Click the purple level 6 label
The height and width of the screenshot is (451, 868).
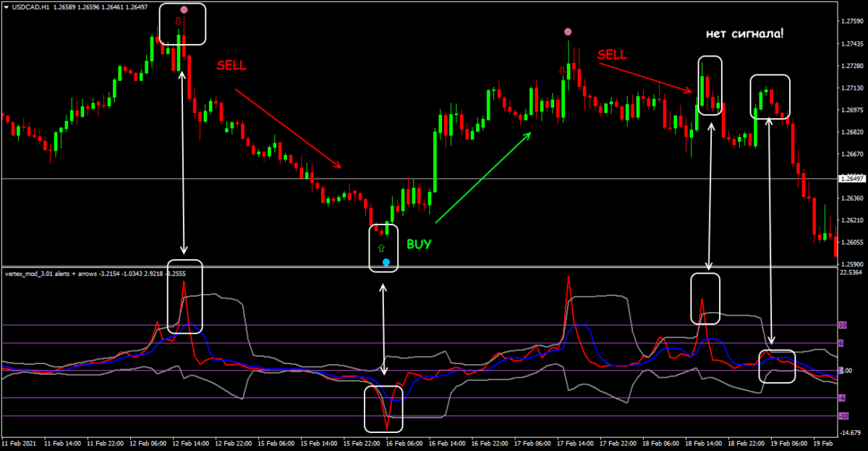point(842,343)
